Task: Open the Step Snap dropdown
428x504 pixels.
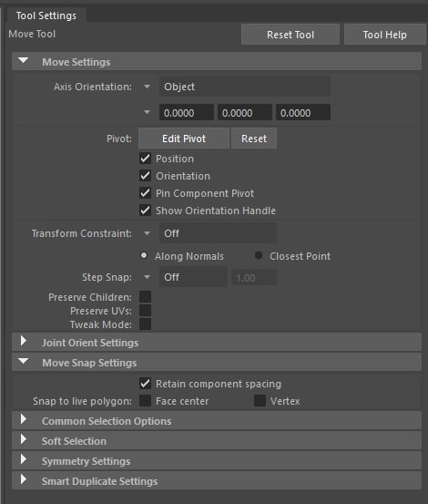Action: click(x=193, y=277)
